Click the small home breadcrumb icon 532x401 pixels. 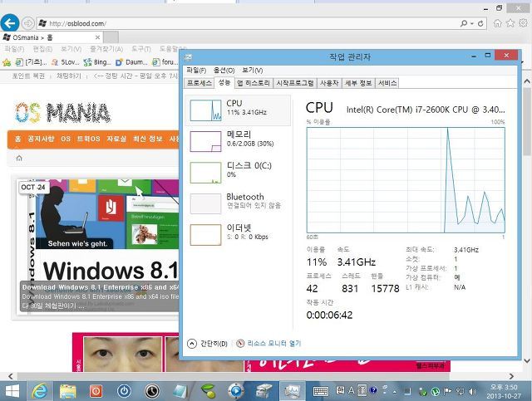[x=19, y=158]
